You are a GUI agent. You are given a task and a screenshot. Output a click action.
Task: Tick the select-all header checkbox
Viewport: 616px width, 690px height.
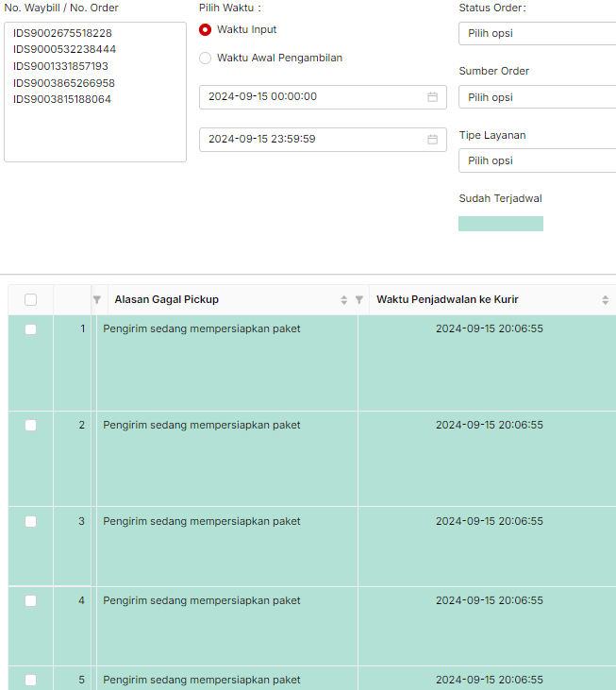pyautogui.click(x=31, y=299)
